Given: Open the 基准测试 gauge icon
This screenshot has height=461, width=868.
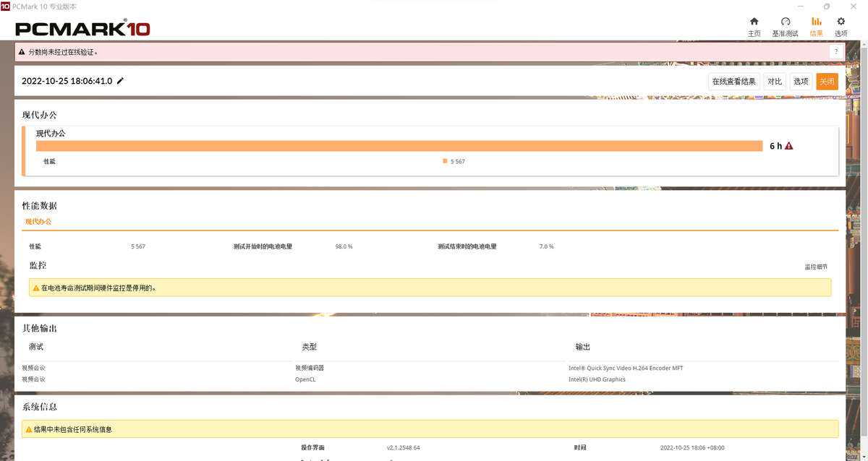Looking at the screenshot, I should [785, 22].
